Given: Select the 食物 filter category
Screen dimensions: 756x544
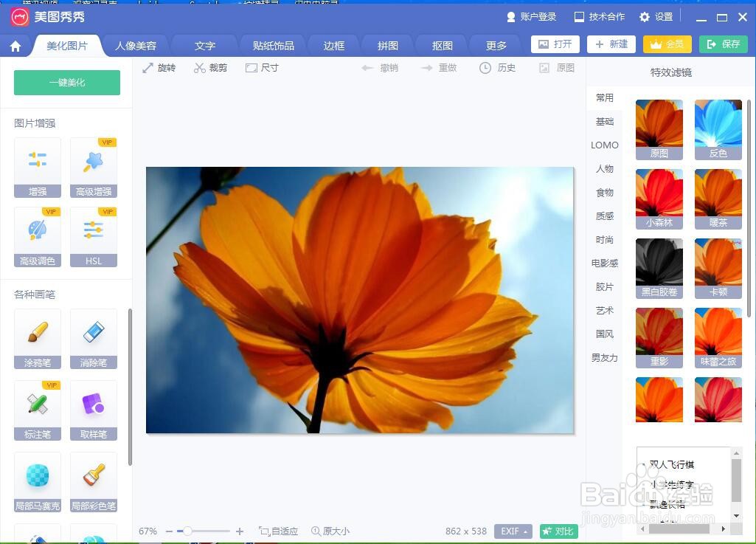Looking at the screenshot, I should tap(605, 193).
